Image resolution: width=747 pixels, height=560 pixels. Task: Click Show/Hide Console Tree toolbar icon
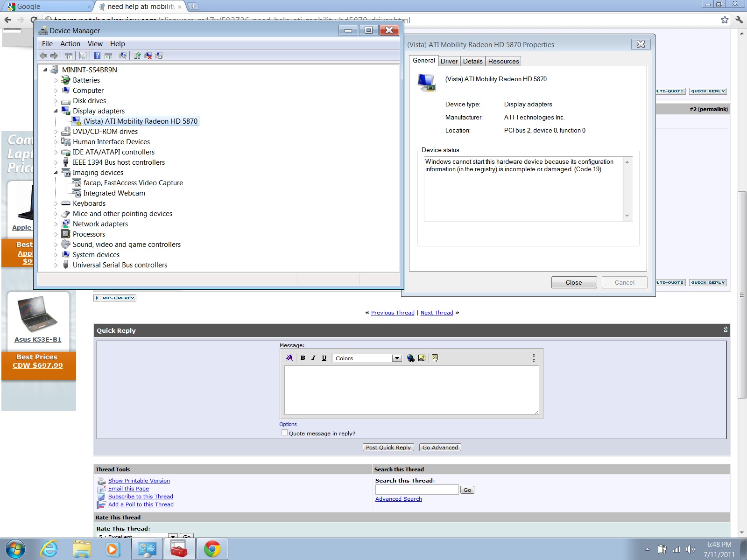coord(69,56)
